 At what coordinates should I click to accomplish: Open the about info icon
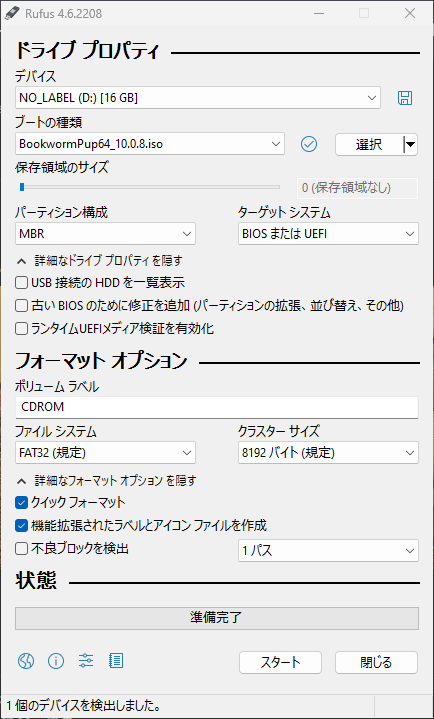56,661
